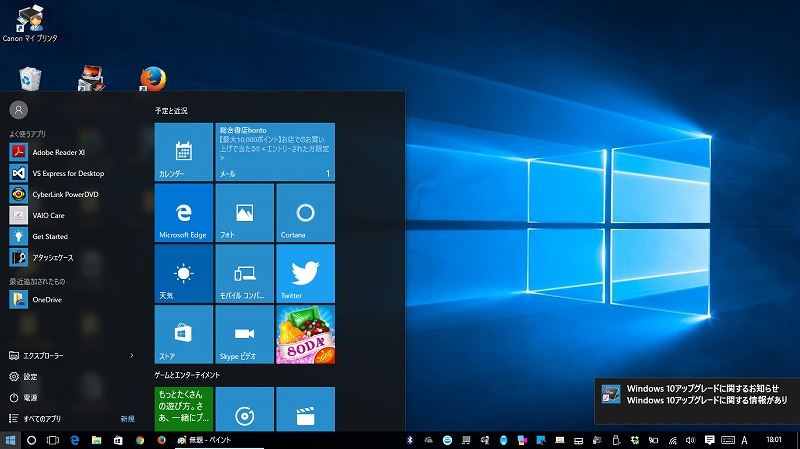This screenshot has height=449, width=800.
Task: Open the touch keyboard tray icon
Action: pyautogui.click(x=728, y=440)
